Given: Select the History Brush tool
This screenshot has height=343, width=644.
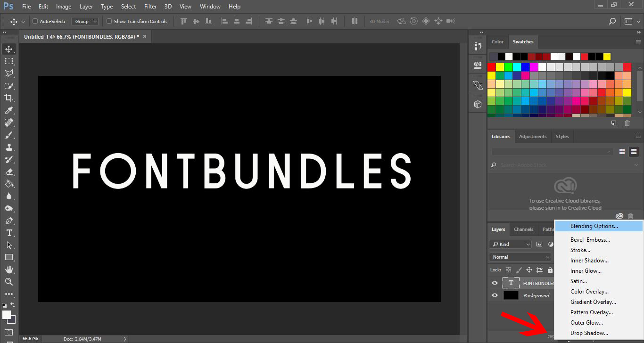Looking at the screenshot, I should point(9,159).
